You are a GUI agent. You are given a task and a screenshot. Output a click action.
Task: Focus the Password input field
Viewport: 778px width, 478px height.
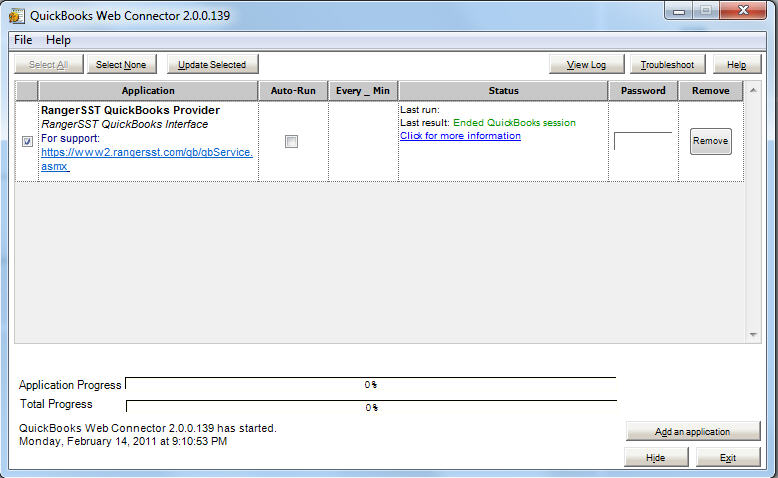642,141
